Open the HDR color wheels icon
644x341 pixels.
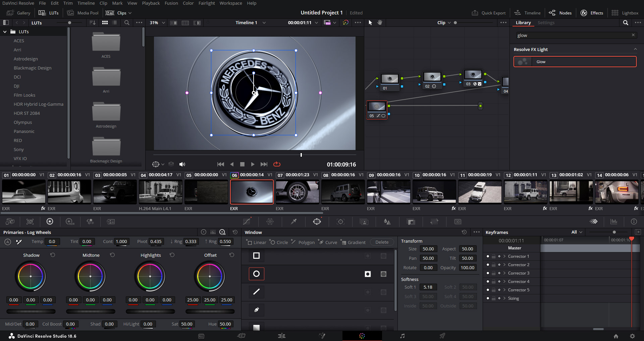(x=70, y=222)
